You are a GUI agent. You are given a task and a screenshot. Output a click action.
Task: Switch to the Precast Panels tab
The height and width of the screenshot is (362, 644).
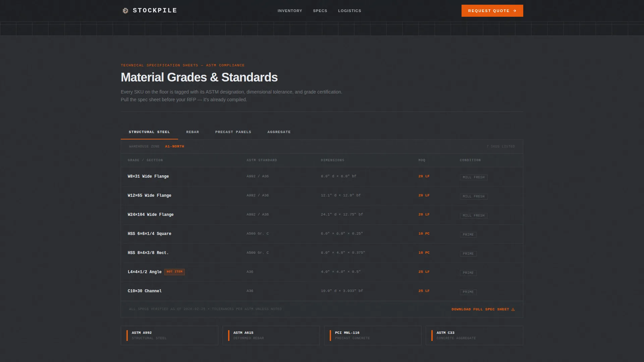coord(233,132)
